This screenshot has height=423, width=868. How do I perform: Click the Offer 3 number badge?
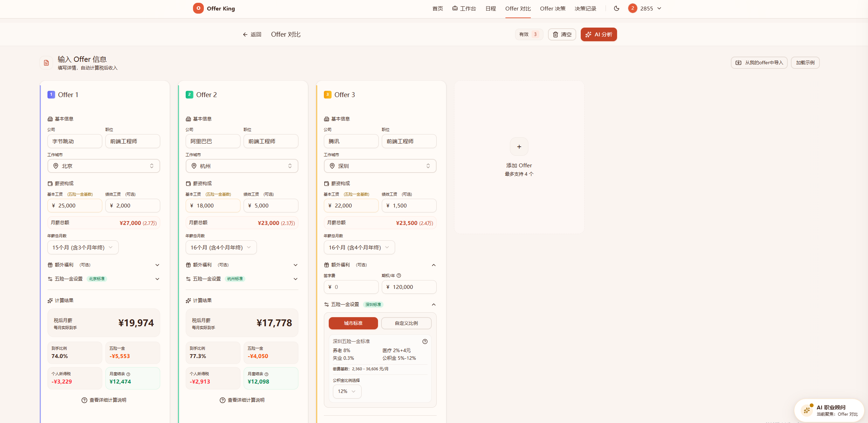(327, 95)
